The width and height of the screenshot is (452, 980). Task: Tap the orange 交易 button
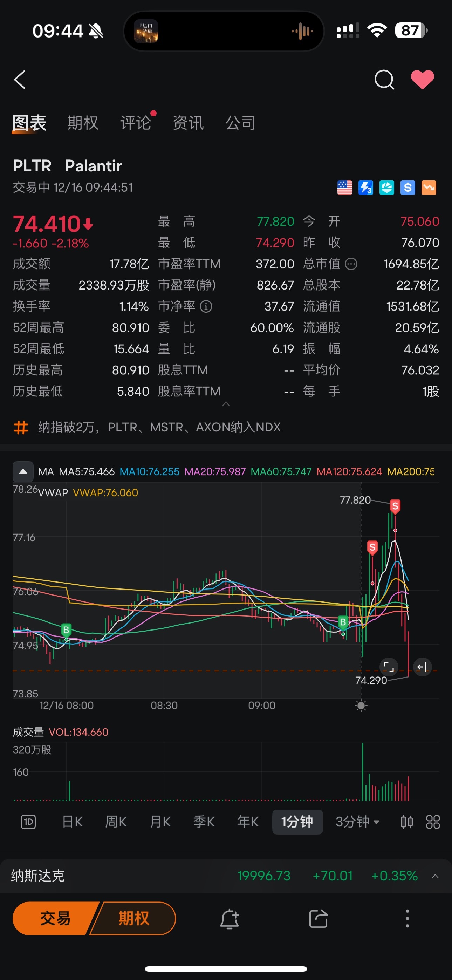[x=56, y=918]
